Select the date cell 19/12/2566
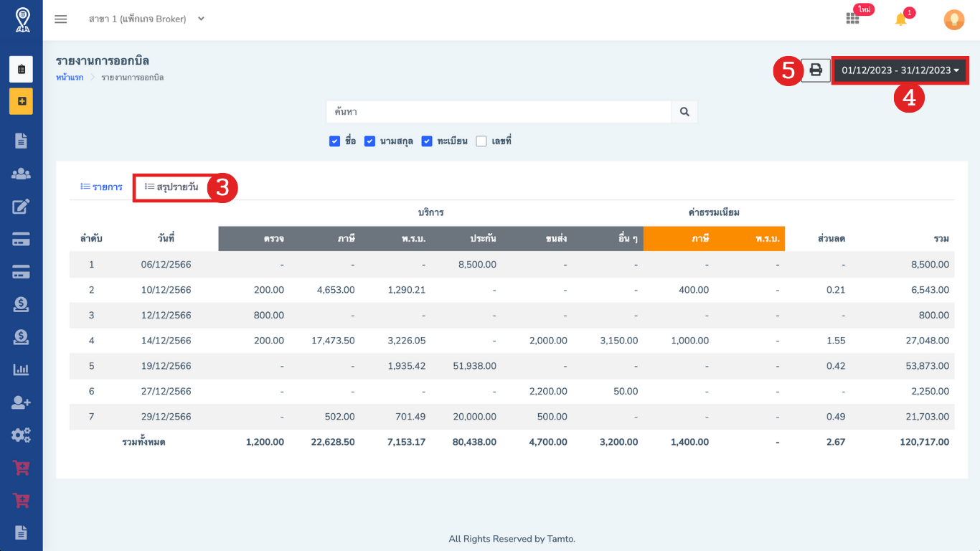 click(166, 366)
